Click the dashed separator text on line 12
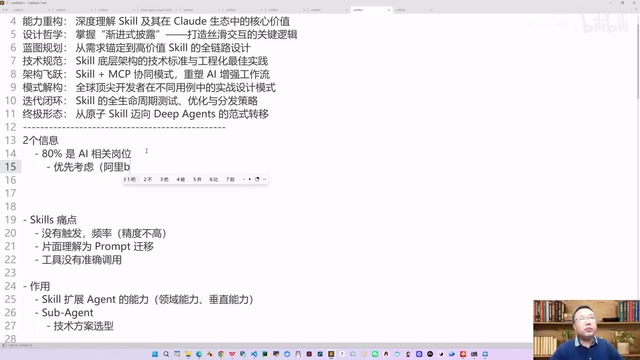 [x=124, y=127]
